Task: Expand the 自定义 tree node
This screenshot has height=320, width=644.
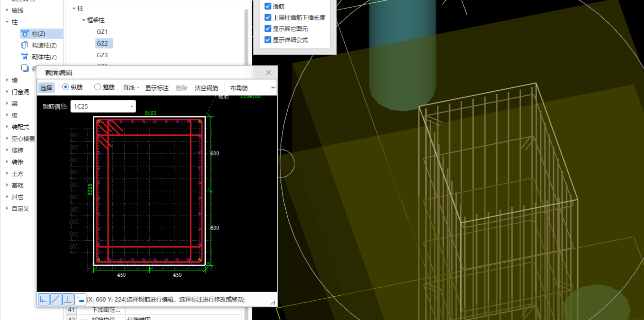Action: click(x=7, y=208)
